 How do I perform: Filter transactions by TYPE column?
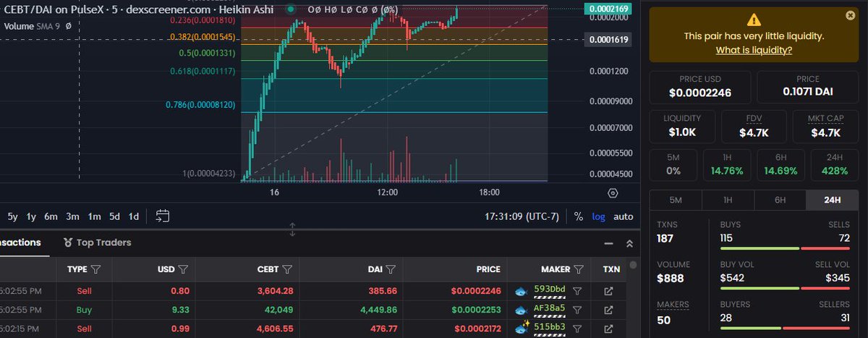tap(96, 269)
